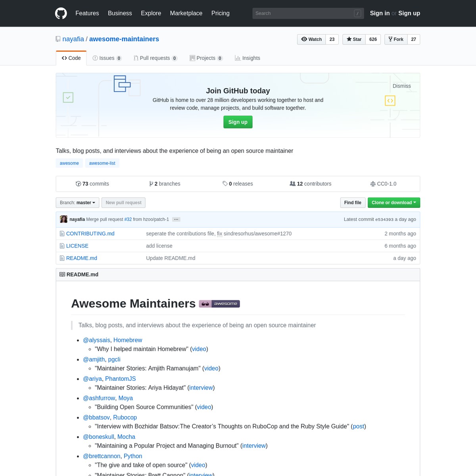
Task: Click the file icon next to README.md row
Action: click(x=62, y=258)
